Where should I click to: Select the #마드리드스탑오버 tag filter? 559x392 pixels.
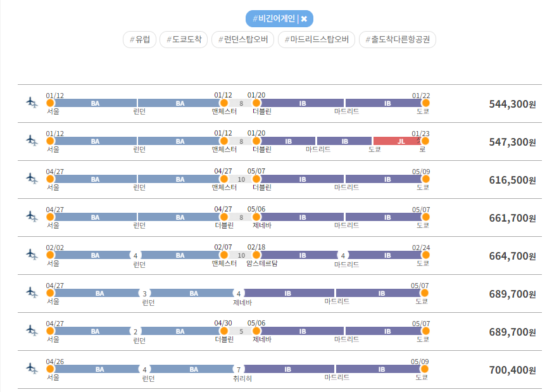coord(317,39)
